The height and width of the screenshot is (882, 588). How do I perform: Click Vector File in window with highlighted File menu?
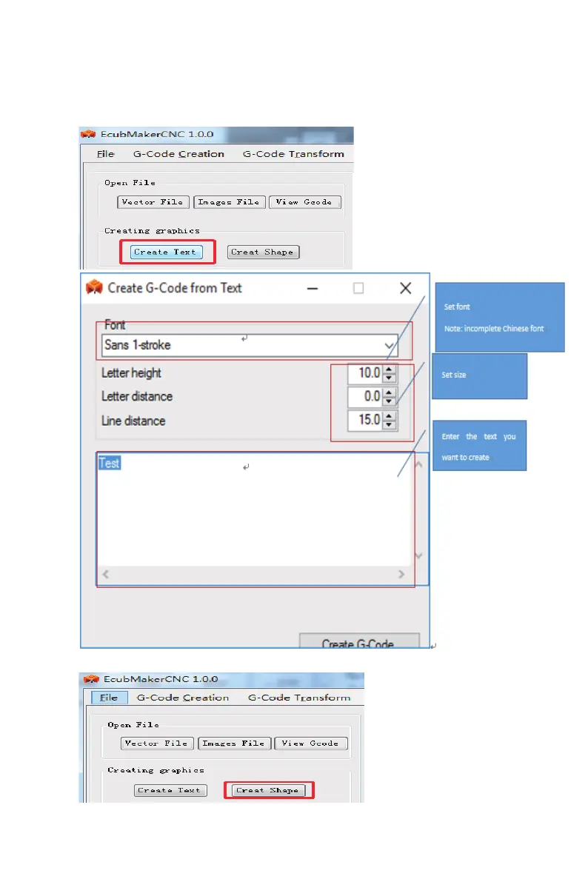point(157,744)
